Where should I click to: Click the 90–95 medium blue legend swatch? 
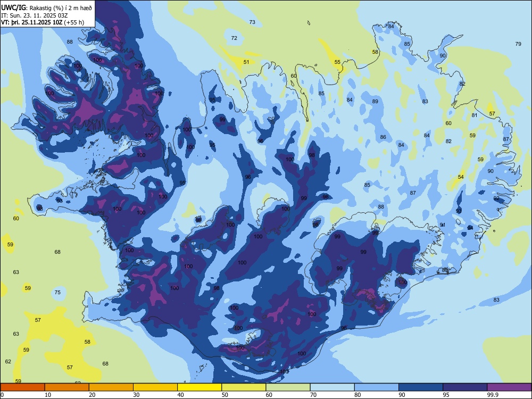point(421,387)
